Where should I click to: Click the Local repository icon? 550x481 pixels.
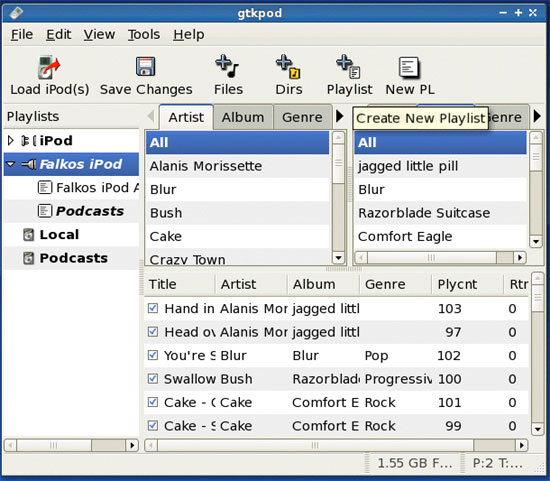pos(28,234)
